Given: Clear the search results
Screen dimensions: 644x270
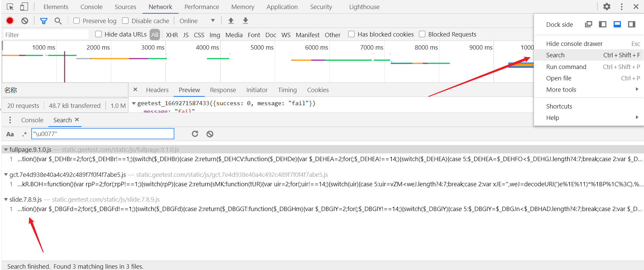Looking at the screenshot, I should pyautogui.click(x=210, y=134).
